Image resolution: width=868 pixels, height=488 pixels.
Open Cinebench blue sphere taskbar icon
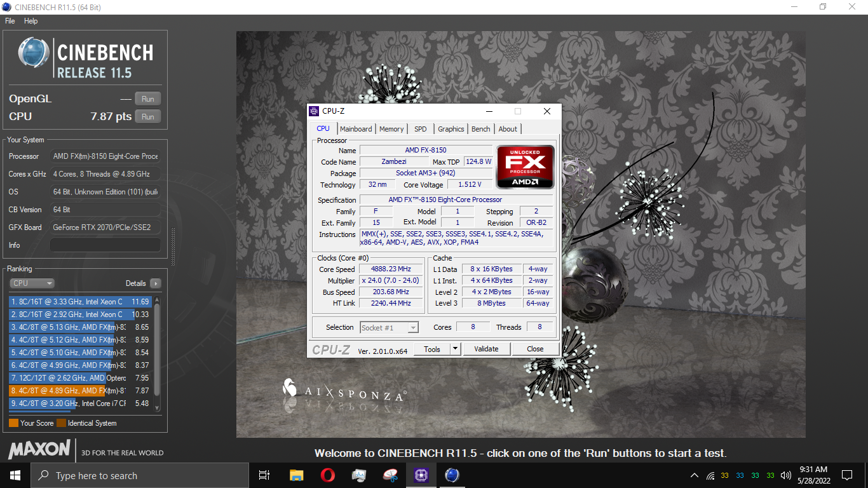point(452,475)
